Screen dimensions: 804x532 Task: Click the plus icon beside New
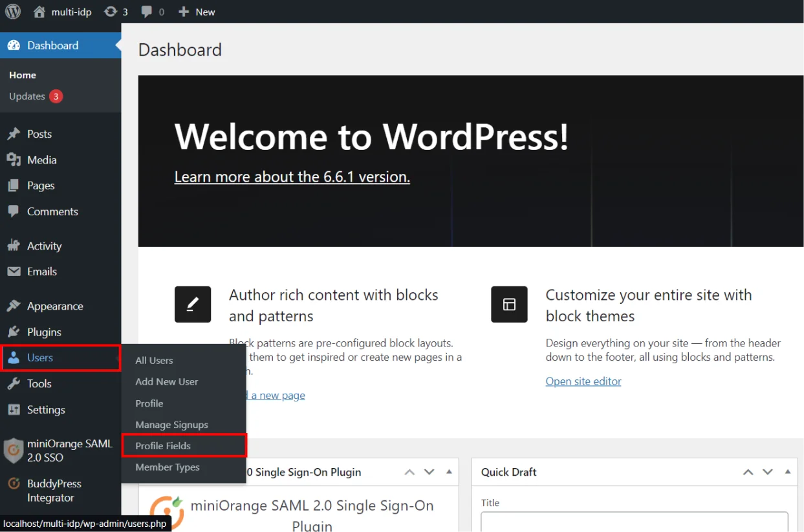coord(184,12)
